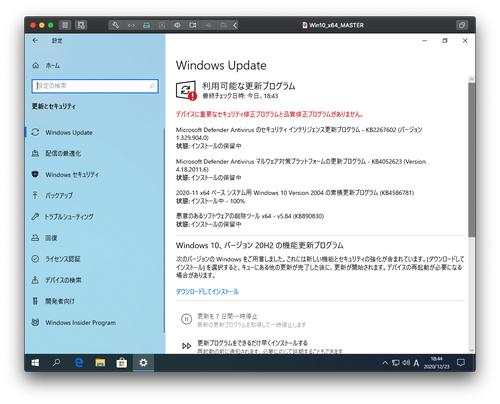Open Microsoft Edge from the taskbar
The height and width of the screenshot is (404, 500).
click(79, 363)
